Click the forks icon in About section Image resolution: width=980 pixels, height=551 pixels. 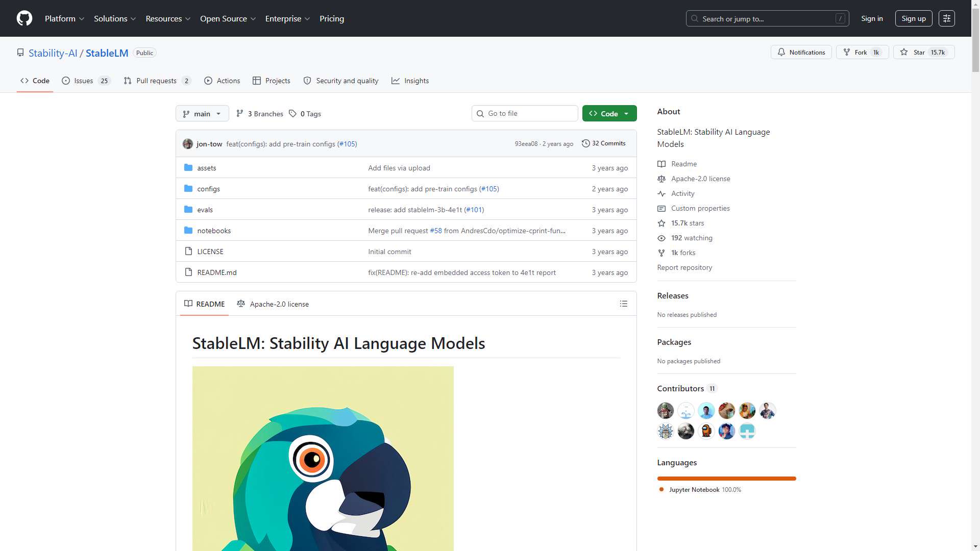click(661, 253)
